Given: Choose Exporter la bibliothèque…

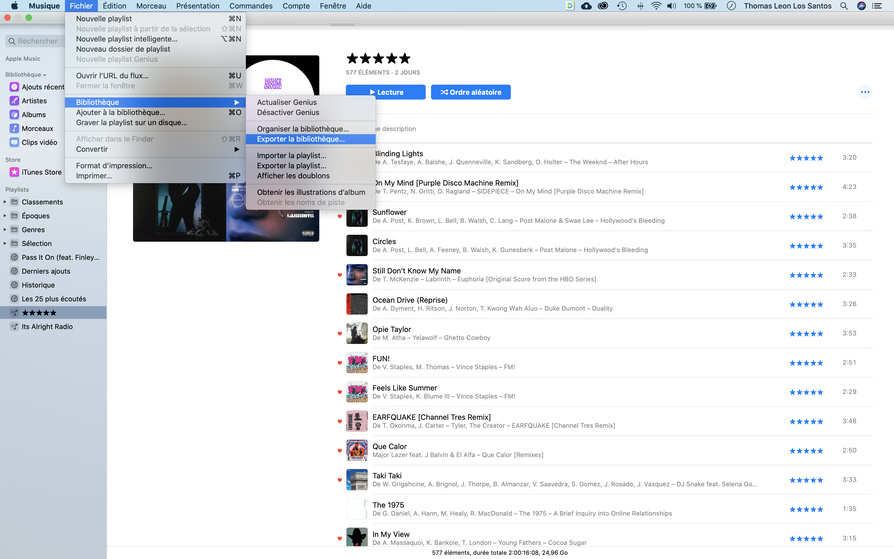Looking at the screenshot, I should tap(311, 139).
